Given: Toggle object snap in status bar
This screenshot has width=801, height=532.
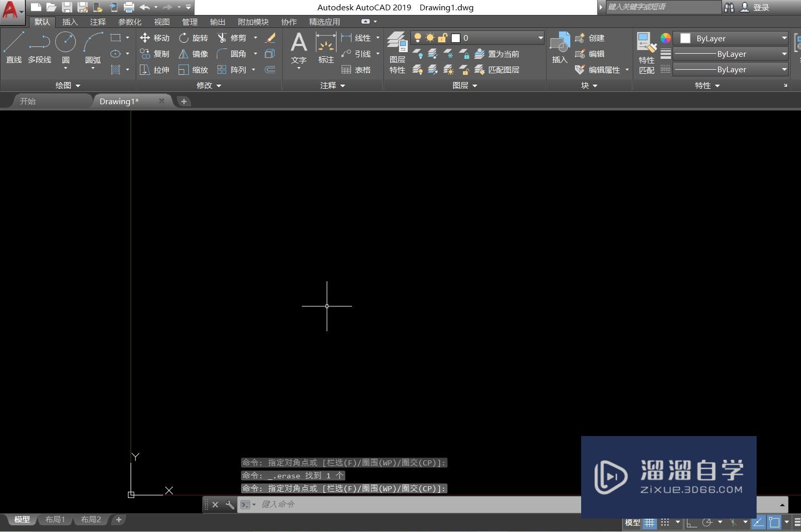Looking at the screenshot, I should [774, 523].
